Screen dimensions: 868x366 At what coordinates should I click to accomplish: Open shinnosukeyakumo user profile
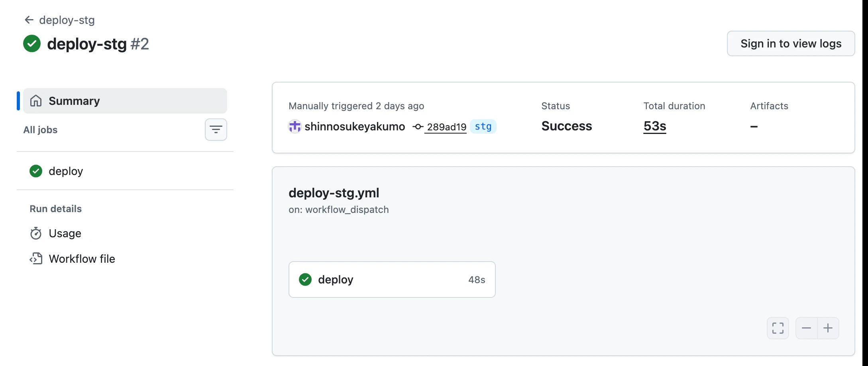pyautogui.click(x=355, y=126)
